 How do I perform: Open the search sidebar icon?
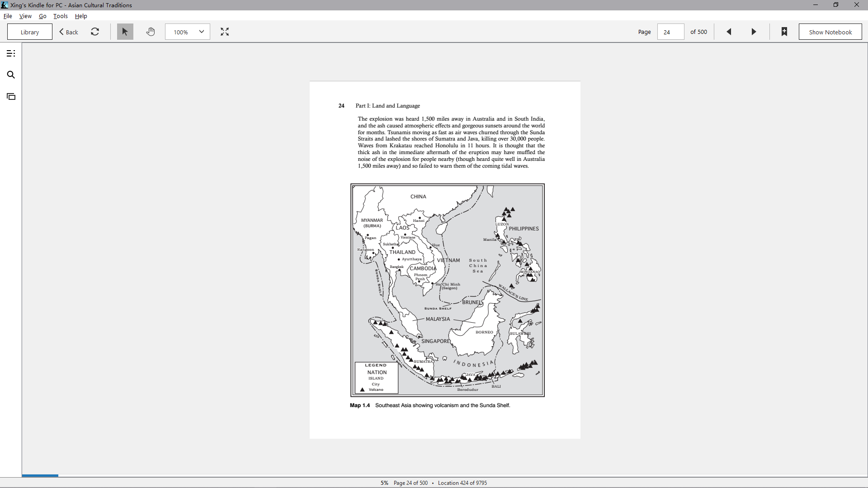tap(11, 75)
